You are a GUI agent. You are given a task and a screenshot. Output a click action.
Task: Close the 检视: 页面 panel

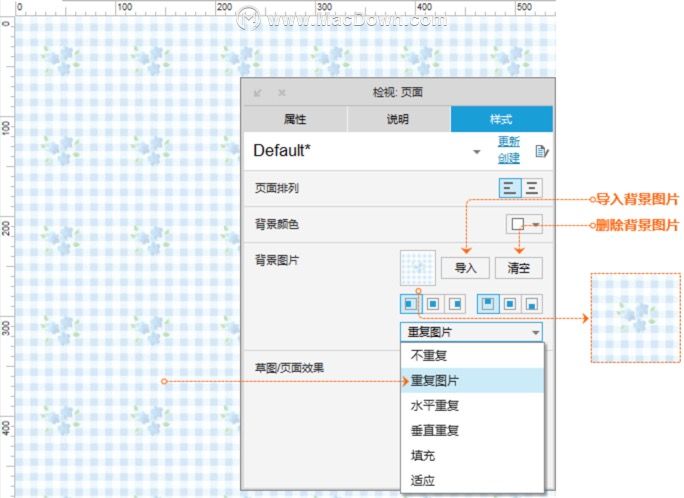[x=282, y=92]
